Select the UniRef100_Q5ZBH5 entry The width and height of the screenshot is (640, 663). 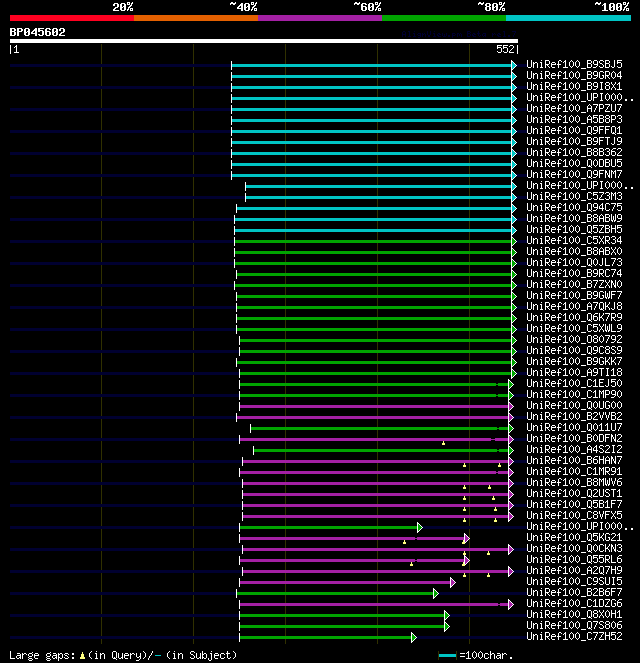[x=574, y=229]
